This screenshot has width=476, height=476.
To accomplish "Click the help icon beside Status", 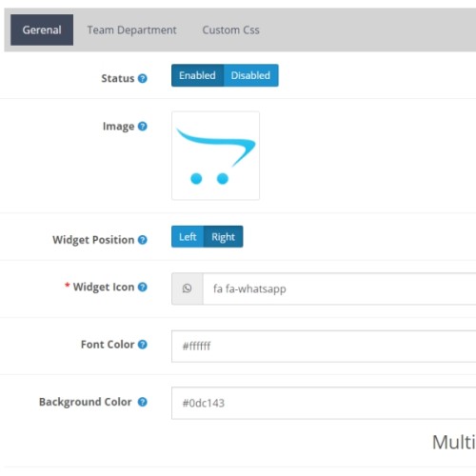I will (143, 78).
